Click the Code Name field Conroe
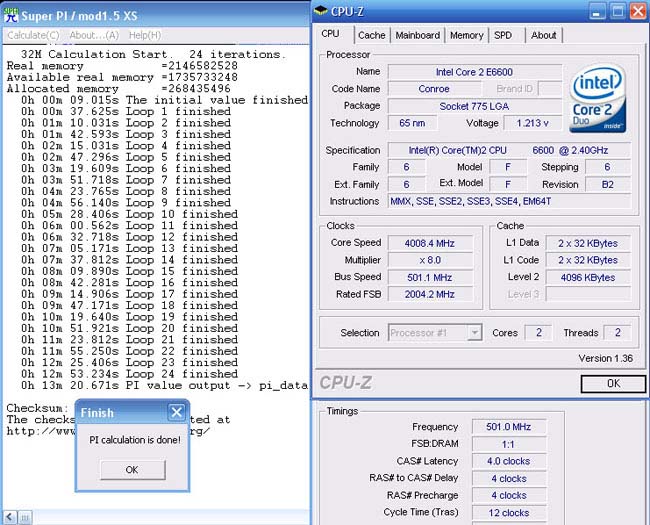Screen dimensions: 650x525 coord(434,89)
